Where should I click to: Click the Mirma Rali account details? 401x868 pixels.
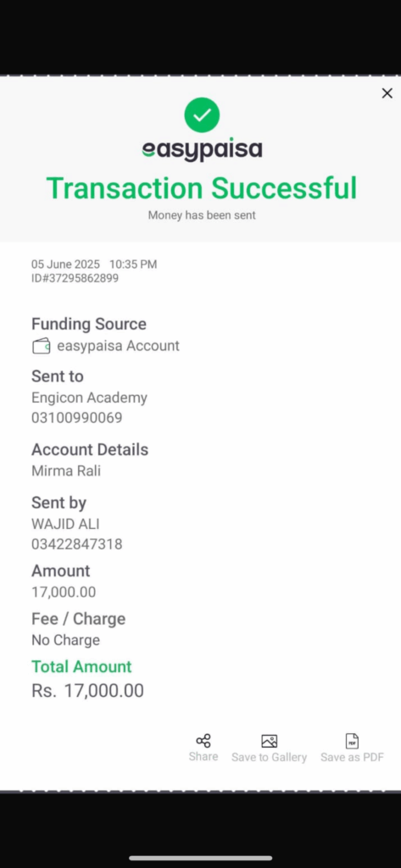pos(66,471)
